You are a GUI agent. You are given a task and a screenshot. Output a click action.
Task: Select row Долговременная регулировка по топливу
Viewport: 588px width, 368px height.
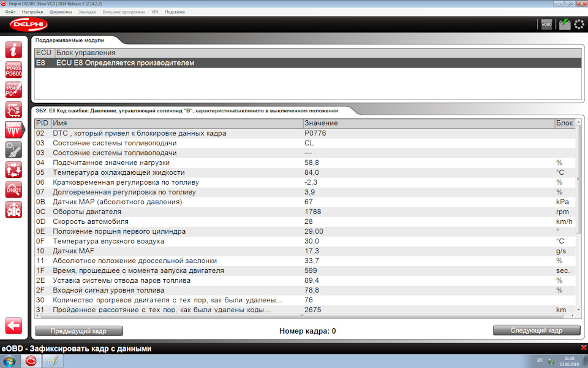coord(305,192)
